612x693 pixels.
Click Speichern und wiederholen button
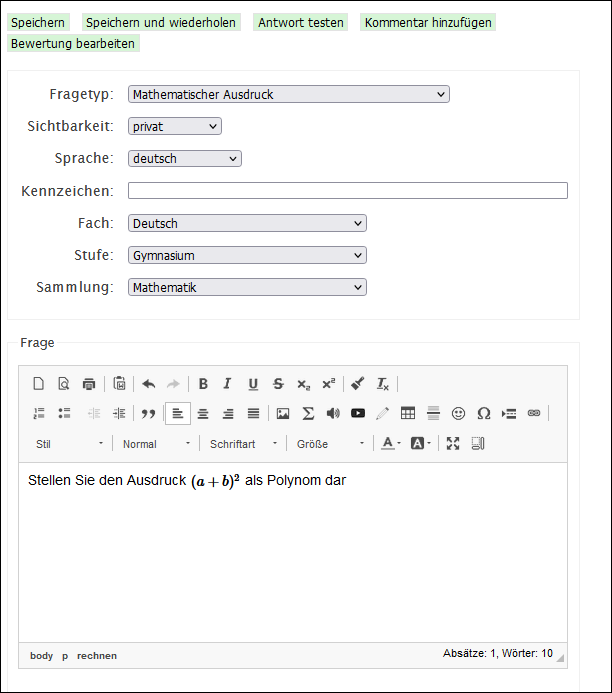[x=161, y=23]
